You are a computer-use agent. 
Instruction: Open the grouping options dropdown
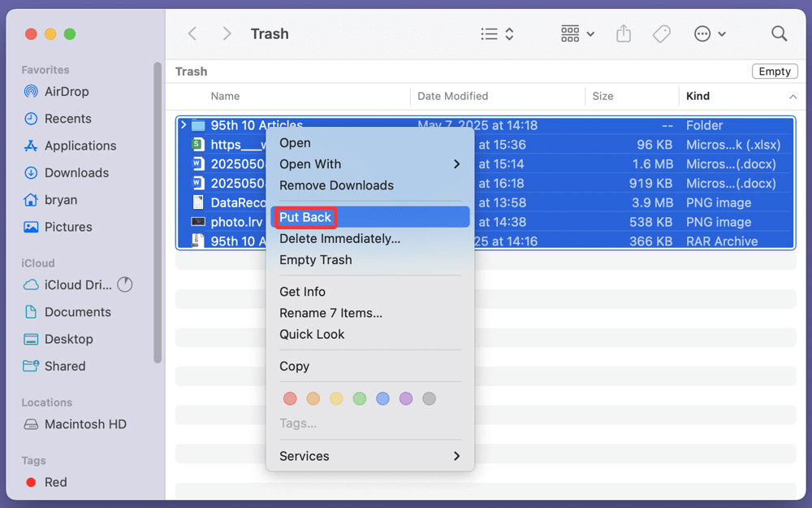[x=577, y=34]
